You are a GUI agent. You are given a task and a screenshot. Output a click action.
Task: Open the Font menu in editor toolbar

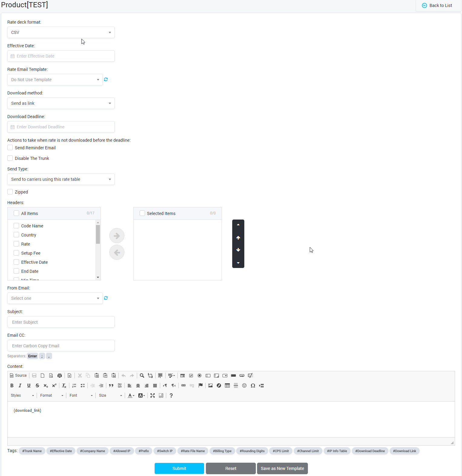(x=81, y=395)
